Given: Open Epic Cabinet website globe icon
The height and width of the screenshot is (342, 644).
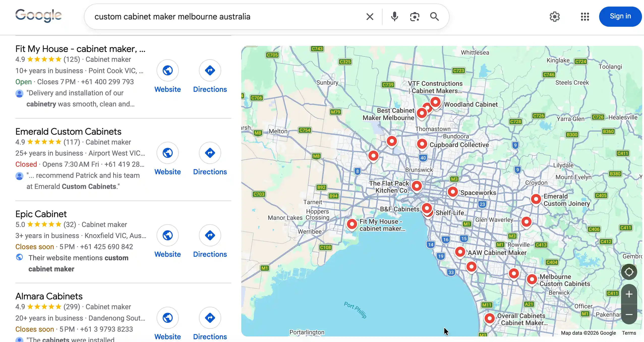Looking at the screenshot, I should coord(168,235).
